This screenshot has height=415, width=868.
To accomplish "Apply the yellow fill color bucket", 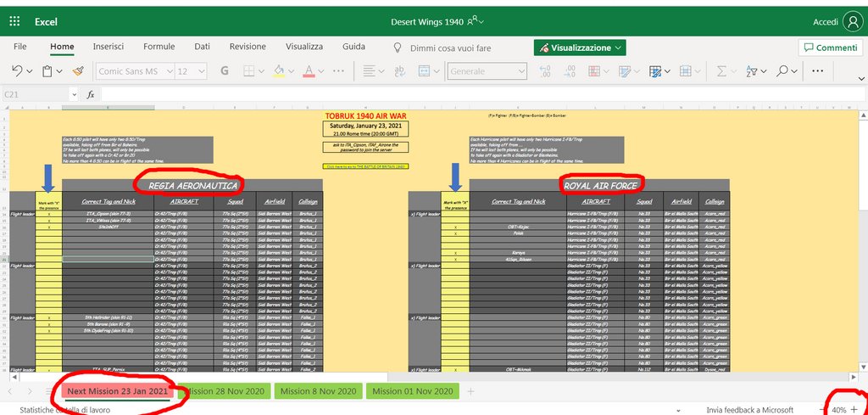I will [x=279, y=71].
